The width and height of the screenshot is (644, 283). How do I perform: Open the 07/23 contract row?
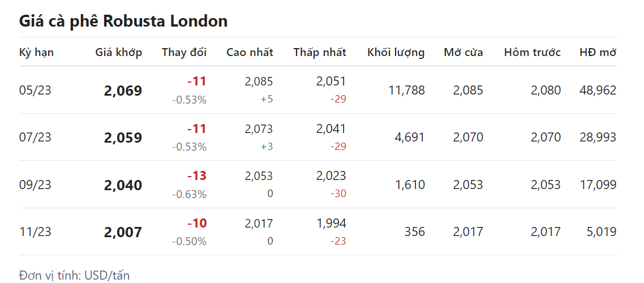point(35,138)
